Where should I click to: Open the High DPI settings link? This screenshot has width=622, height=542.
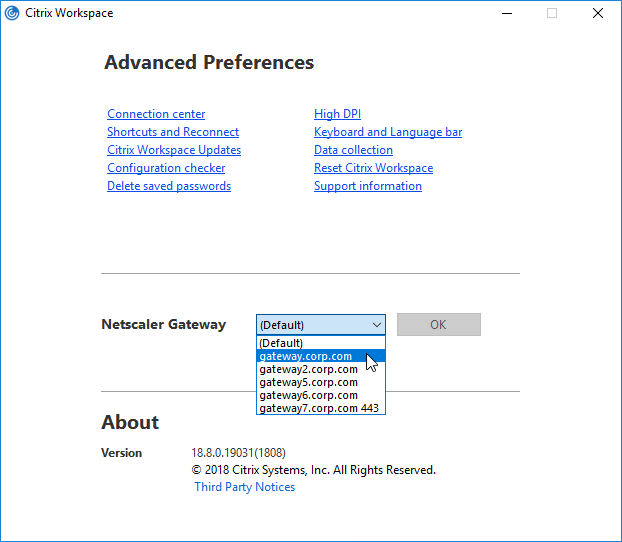[338, 114]
